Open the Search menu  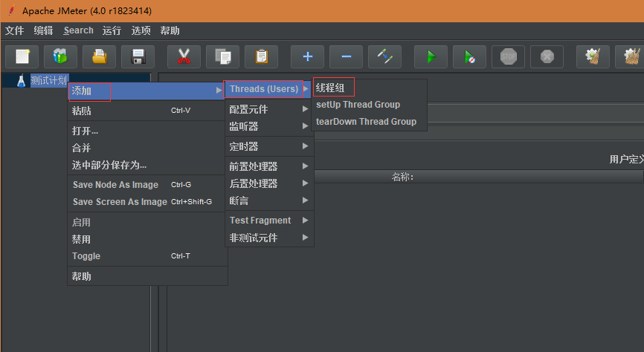coord(78,30)
